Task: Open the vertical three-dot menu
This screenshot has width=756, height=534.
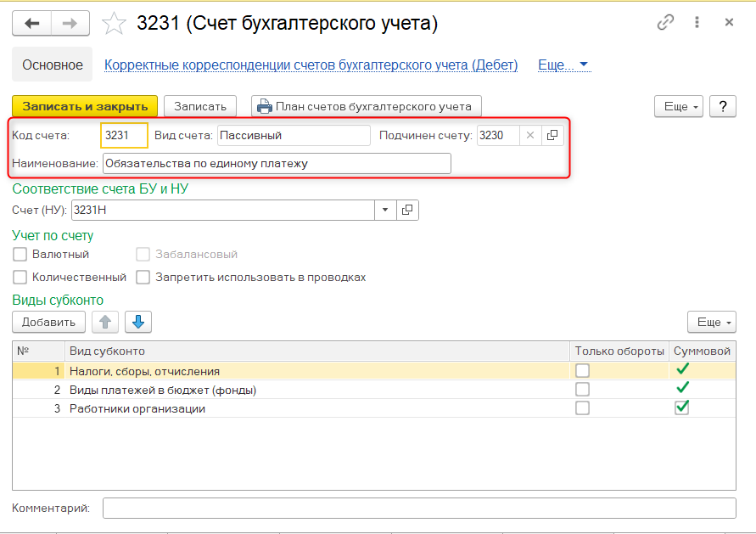Action: 697,23
